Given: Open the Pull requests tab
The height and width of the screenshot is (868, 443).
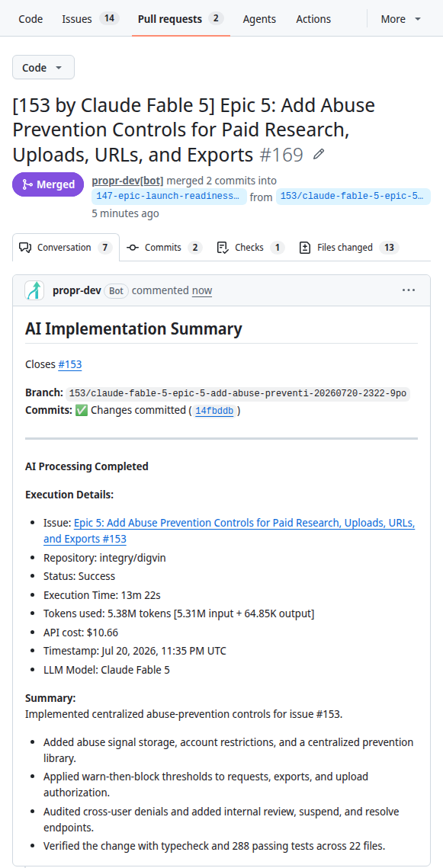Looking at the screenshot, I should 181,19.
